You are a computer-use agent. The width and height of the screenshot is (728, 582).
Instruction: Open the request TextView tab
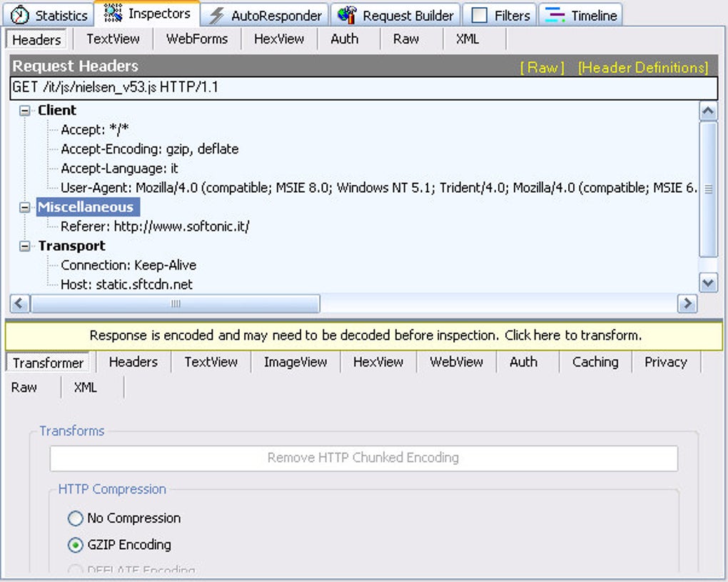point(113,39)
